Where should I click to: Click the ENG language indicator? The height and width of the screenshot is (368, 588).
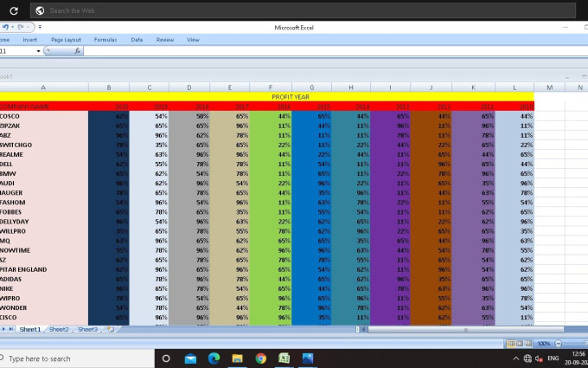tap(553, 358)
